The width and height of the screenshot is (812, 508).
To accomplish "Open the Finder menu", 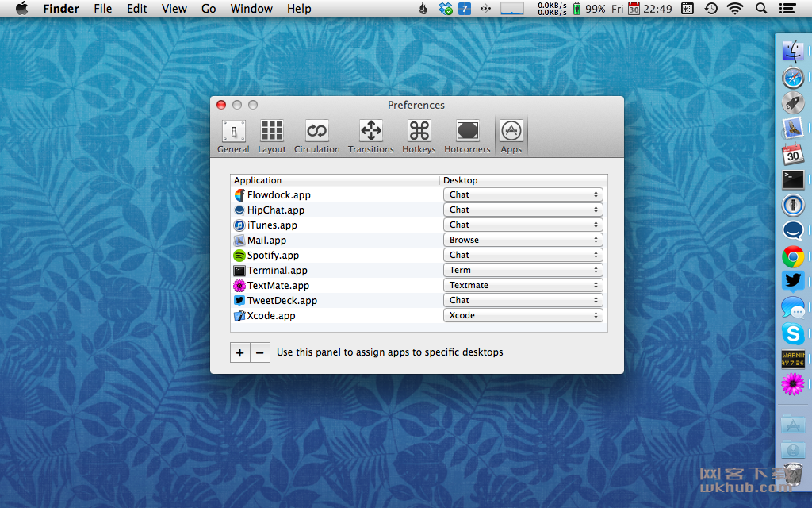I will pos(61,8).
